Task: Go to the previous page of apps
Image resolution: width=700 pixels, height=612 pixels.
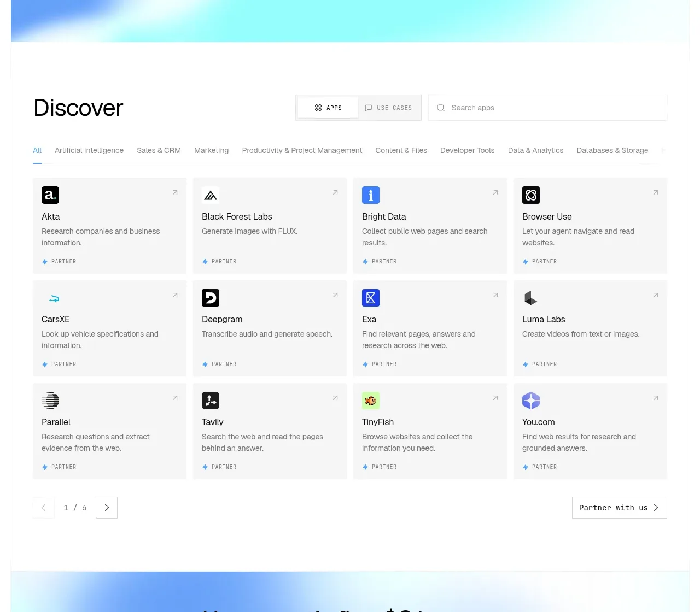Action: pos(44,508)
